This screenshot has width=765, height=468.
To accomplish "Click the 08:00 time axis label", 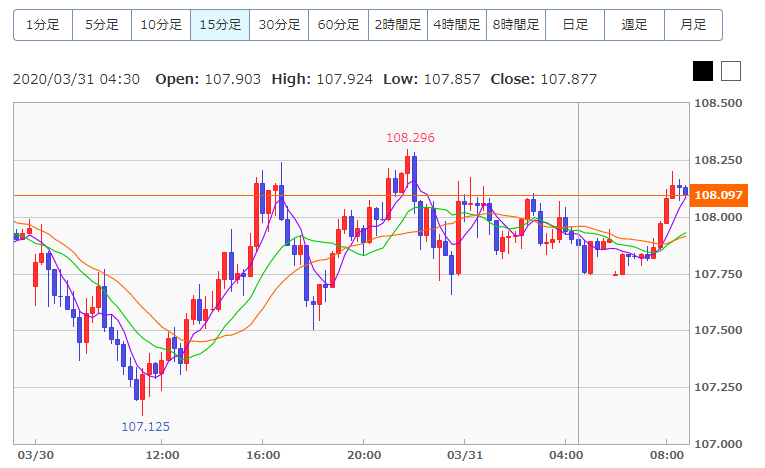I will [667, 455].
